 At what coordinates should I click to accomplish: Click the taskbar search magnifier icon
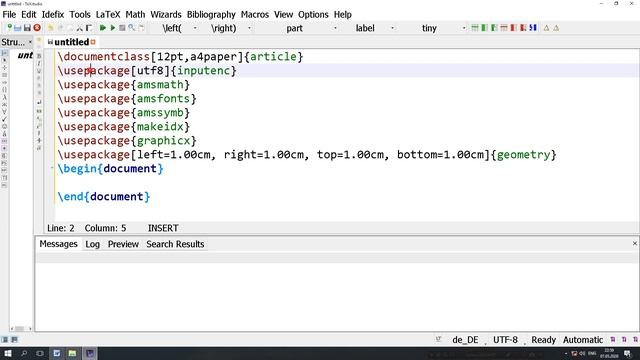[x=24, y=353]
